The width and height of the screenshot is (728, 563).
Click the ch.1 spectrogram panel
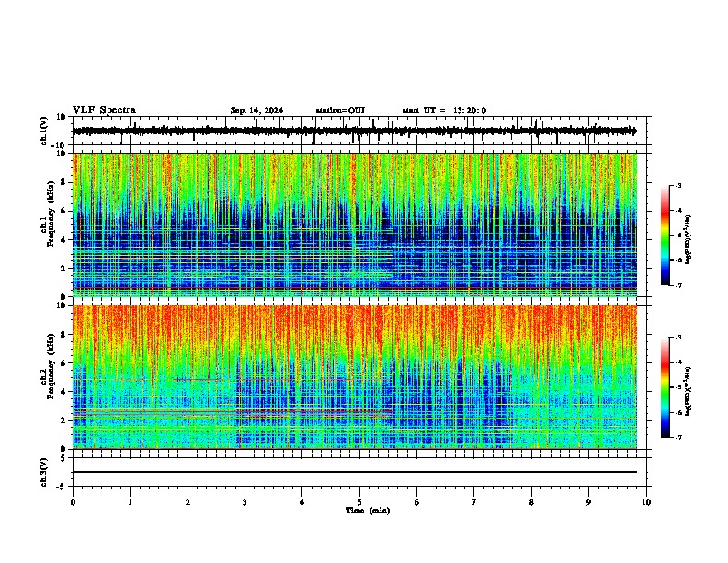tap(354, 224)
